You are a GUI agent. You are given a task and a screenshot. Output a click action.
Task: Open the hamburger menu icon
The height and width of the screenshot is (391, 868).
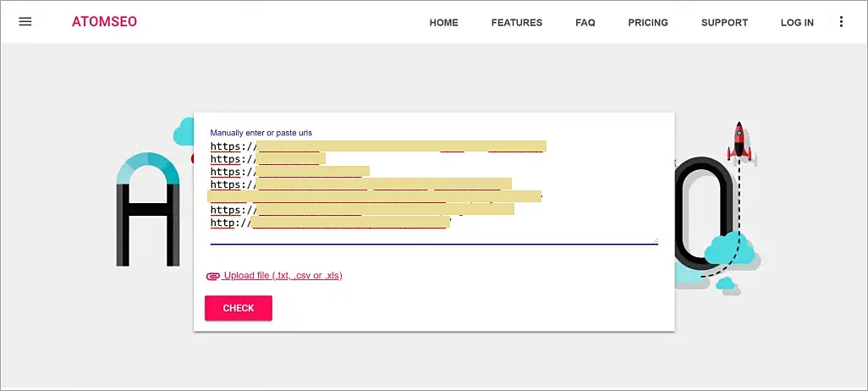point(25,22)
